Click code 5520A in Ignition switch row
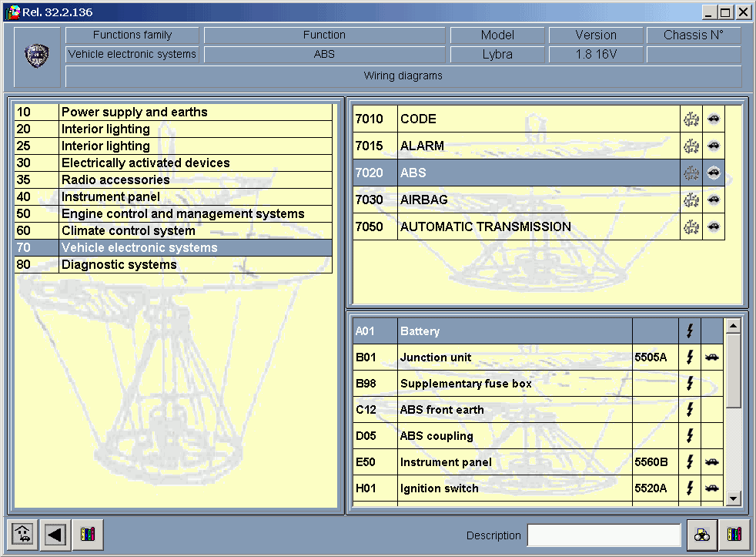Screen dimensions: 756x557 651,488
